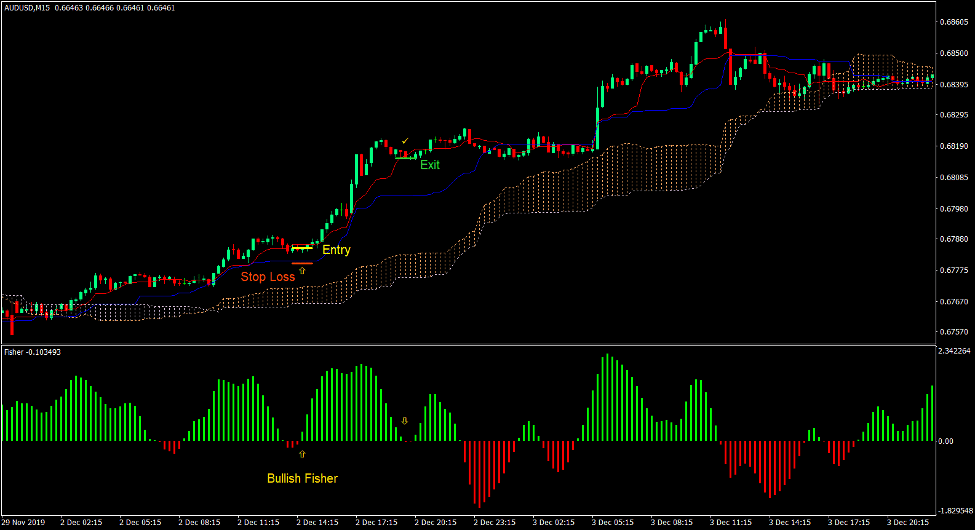Click the 0.67880 price axis label
977x531 pixels.
click(953, 239)
